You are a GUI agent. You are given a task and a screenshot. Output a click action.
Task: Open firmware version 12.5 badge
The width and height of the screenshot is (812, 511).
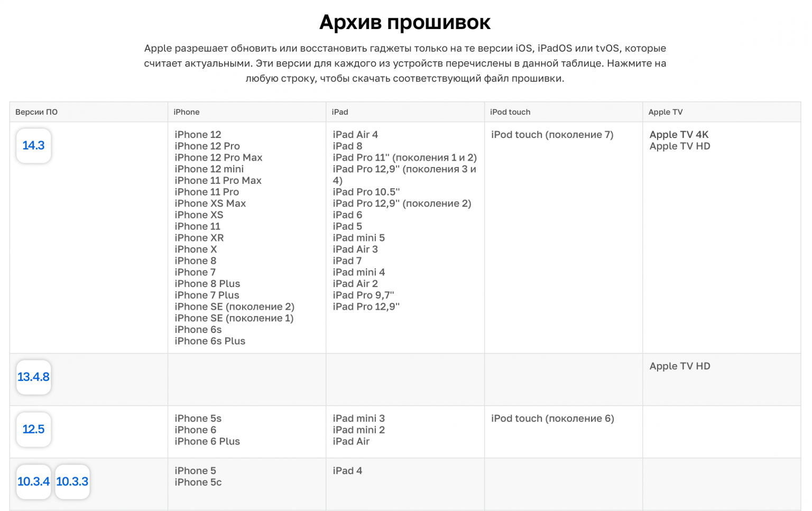pyautogui.click(x=33, y=429)
